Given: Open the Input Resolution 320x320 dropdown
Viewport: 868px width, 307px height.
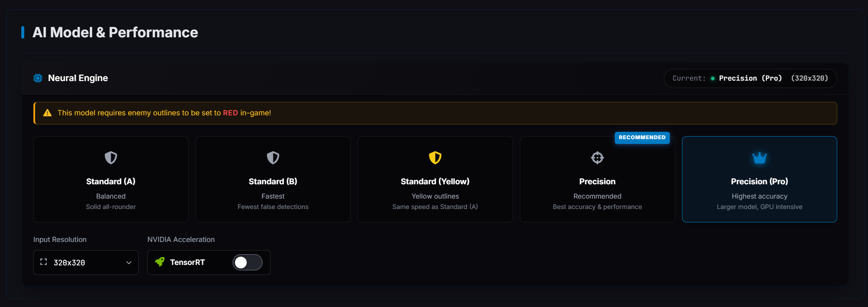Looking at the screenshot, I should click(x=86, y=262).
